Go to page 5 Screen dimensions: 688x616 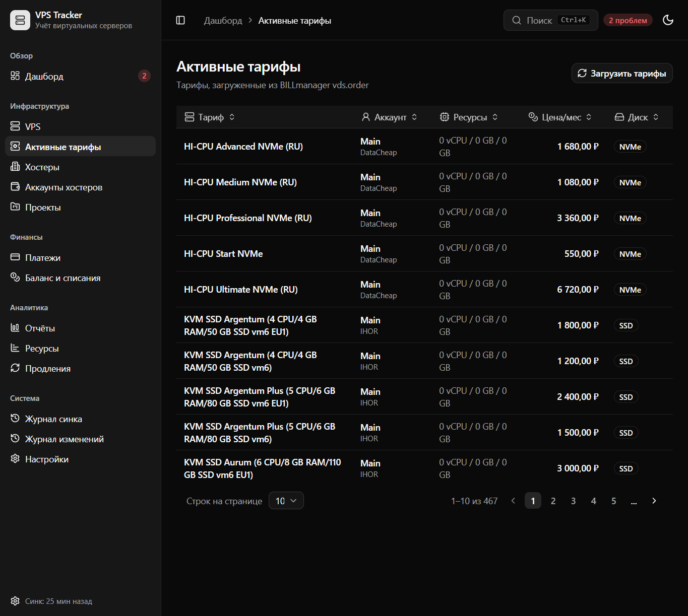click(614, 501)
